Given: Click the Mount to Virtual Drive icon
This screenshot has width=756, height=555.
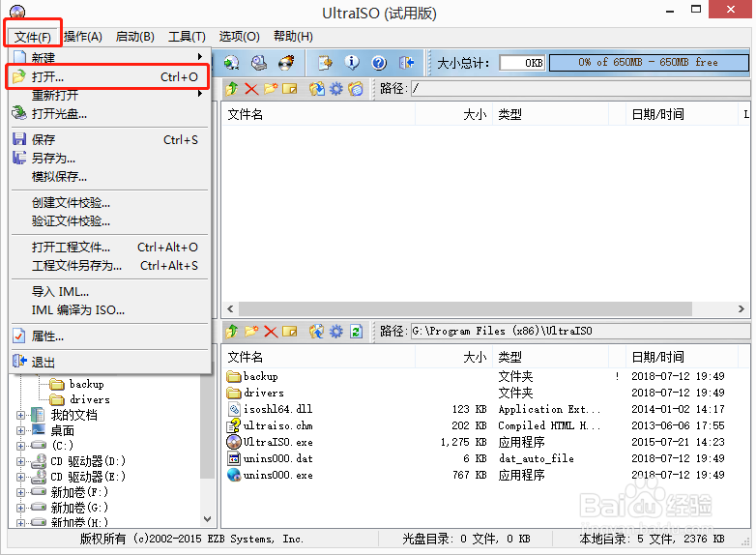Looking at the screenshot, I should coord(259,63).
